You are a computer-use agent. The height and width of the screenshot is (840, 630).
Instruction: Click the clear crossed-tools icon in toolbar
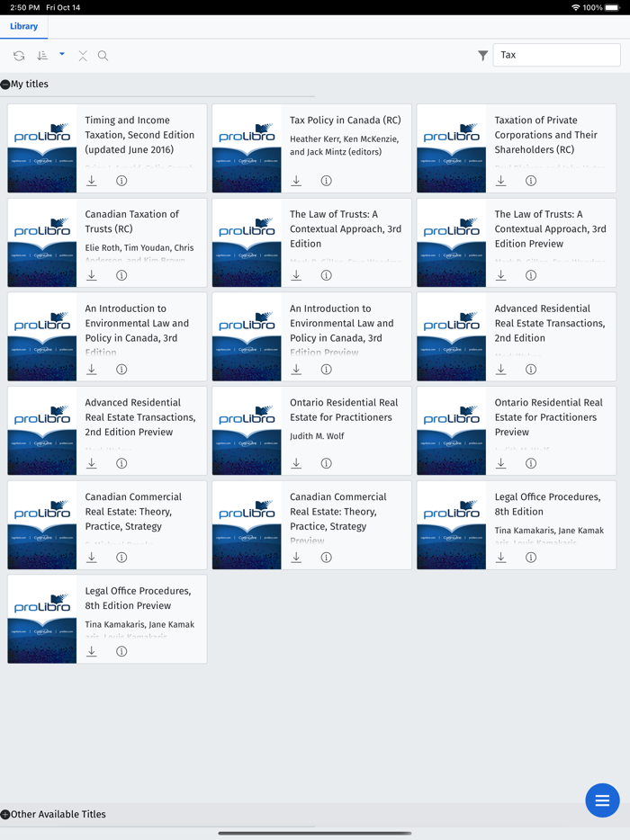[83, 56]
